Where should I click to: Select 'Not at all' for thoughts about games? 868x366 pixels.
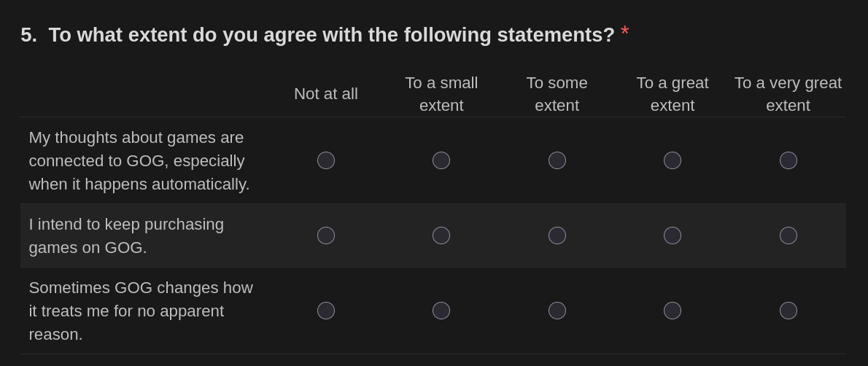tap(326, 160)
